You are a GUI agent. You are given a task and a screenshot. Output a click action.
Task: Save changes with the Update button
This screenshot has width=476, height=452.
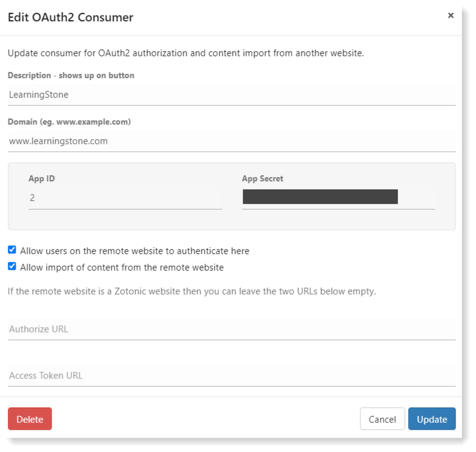pos(432,419)
